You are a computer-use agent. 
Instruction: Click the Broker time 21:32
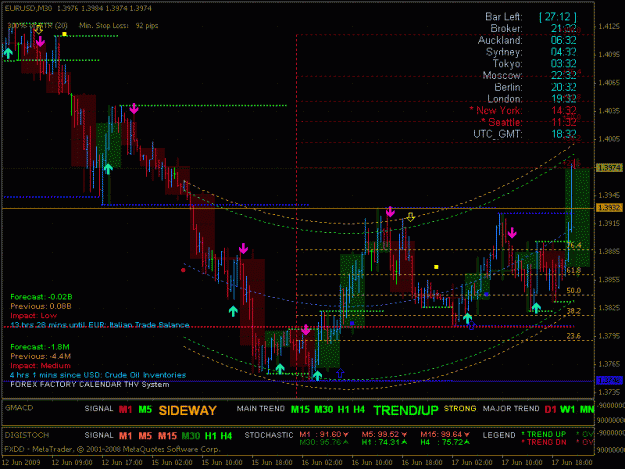(x=564, y=29)
